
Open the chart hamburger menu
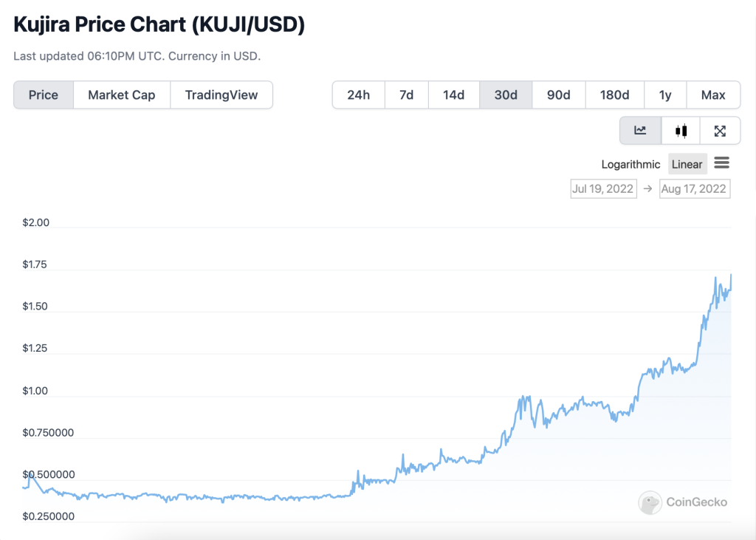click(x=722, y=163)
